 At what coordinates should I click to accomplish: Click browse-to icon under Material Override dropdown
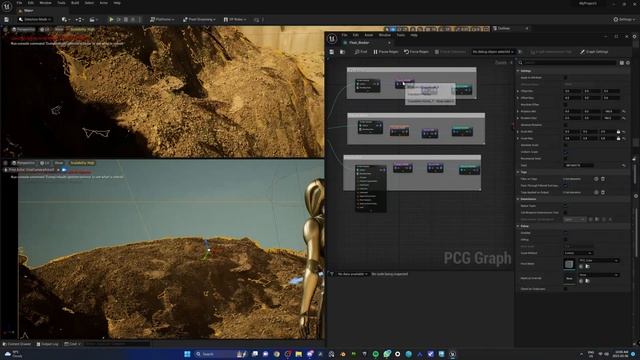[x=587, y=281]
